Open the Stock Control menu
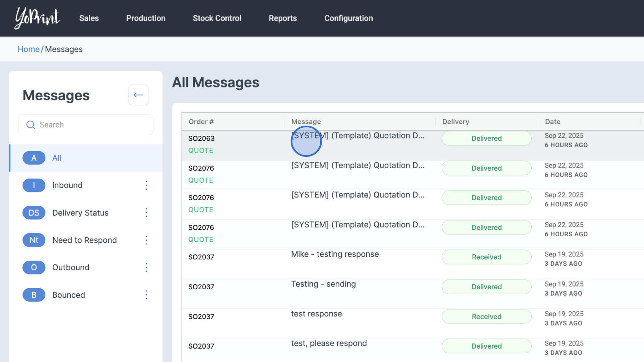The width and height of the screenshot is (644, 362). pos(217,18)
